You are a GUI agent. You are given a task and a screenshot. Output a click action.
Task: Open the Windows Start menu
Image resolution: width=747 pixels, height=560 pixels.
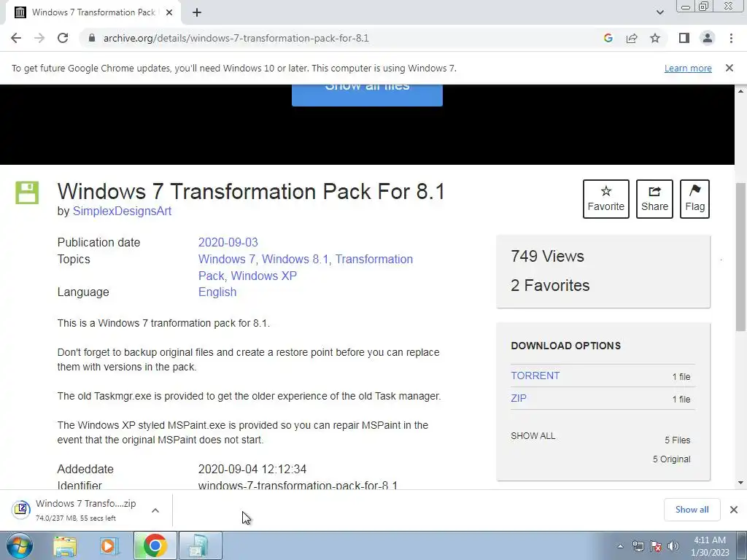click(20, 545)
